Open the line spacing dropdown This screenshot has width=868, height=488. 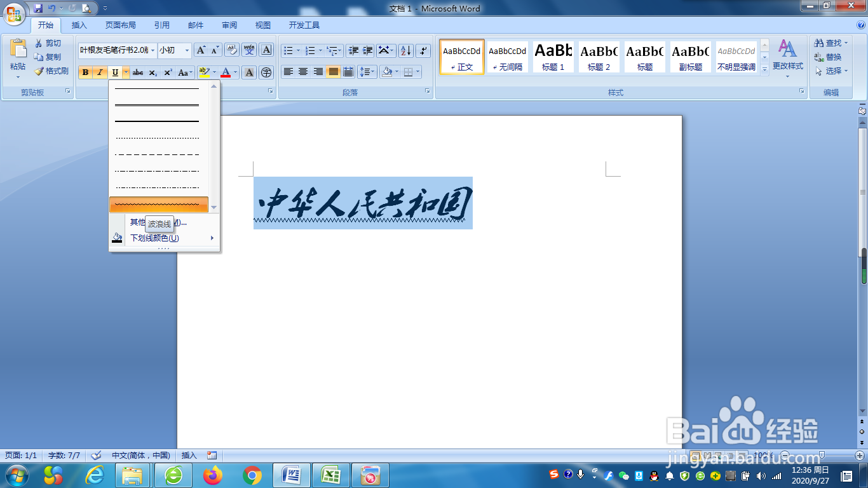coord(367,72)
